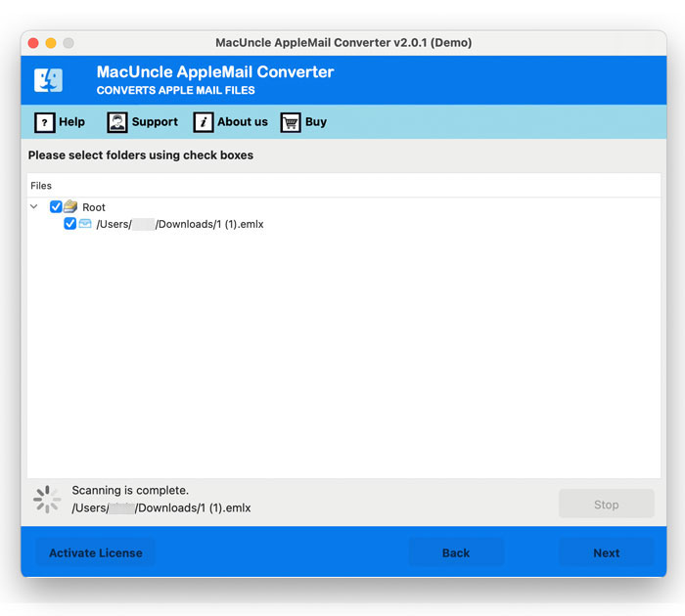Click the Help question mark icon
Screen dimensions: 685x616
[45, 122]
